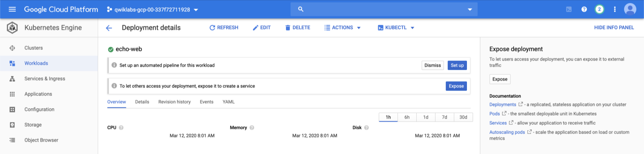
Task: Click the Services & Ingress icon
Action: point(12,79)
